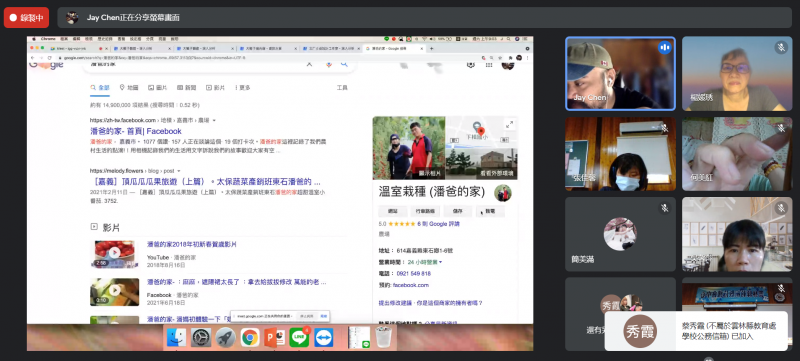Clear the Google search box text
This screenshot has width=800, height=361.
pyautogui.click(x=309, y=64)
